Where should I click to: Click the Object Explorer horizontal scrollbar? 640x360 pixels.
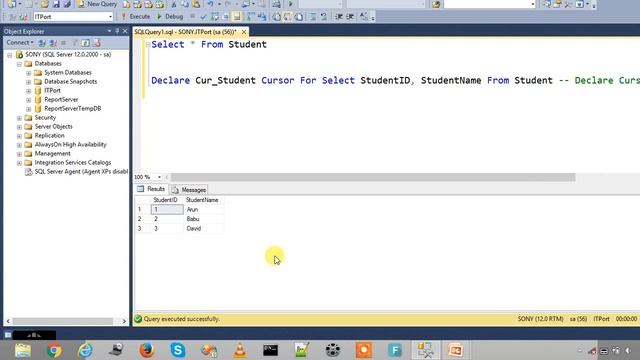[62, 321]
